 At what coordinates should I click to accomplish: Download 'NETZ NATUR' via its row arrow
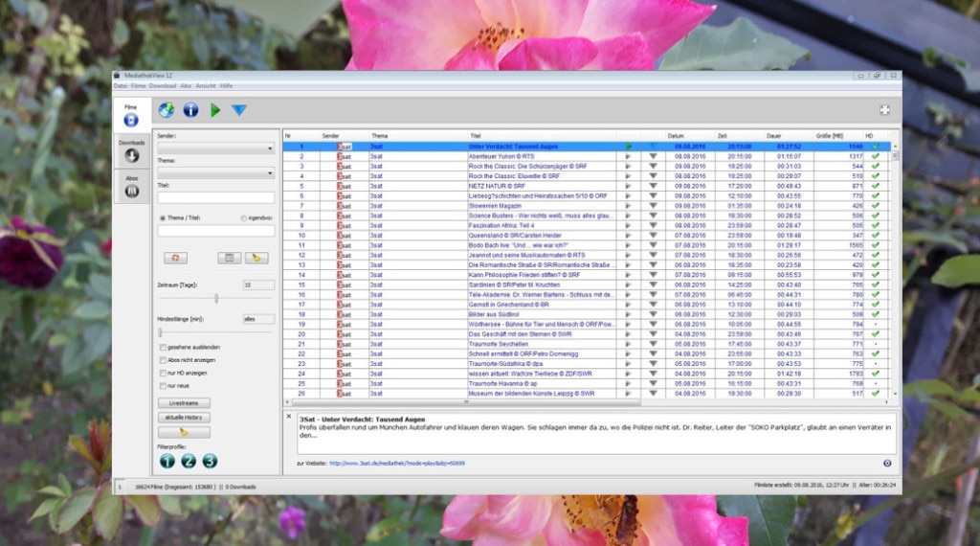point(654,186)
